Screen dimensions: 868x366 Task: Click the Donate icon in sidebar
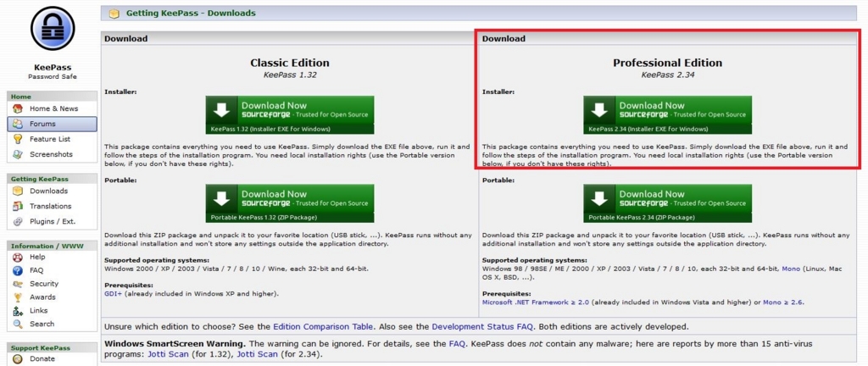(x=18, y=359)
